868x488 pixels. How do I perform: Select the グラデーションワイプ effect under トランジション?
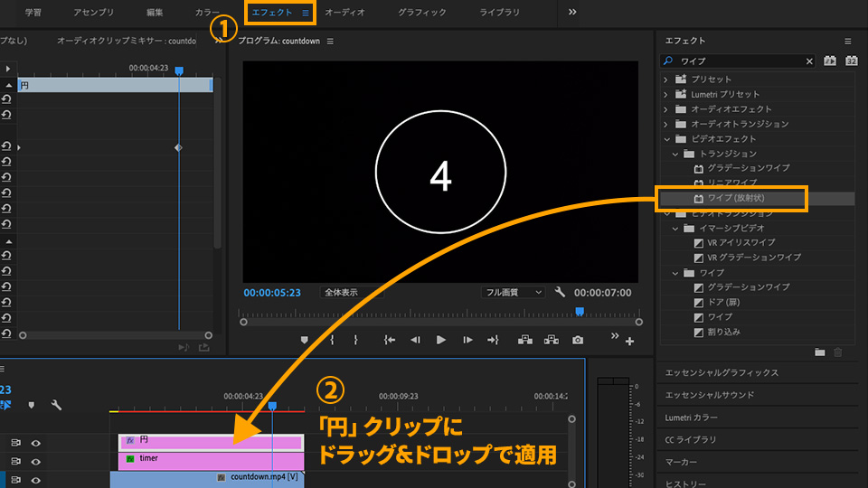(x=749, y=168)
